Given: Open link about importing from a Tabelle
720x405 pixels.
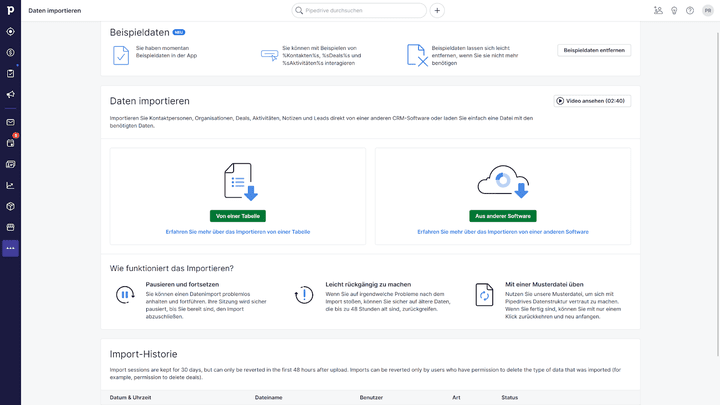Looking at the screenshot, I should (238, 232).
